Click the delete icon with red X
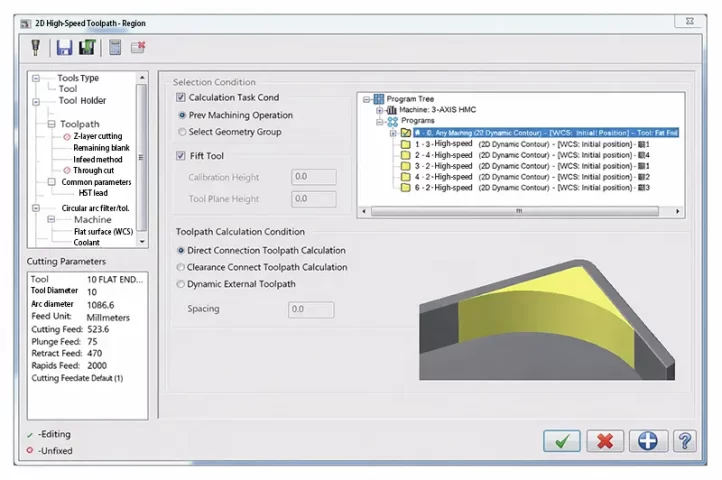The width and height of the screenshot is (722, 480). [x=139, y=47]
